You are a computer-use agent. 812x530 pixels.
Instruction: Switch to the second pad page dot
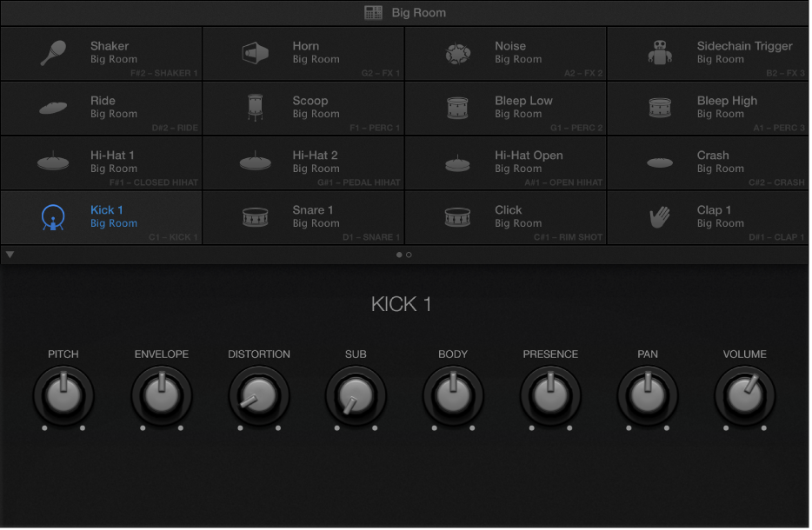click(x=409, y=255)
